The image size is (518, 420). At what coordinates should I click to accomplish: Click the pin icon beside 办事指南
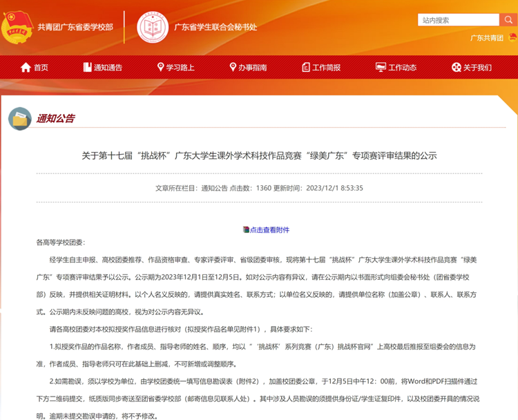point(233,67)
